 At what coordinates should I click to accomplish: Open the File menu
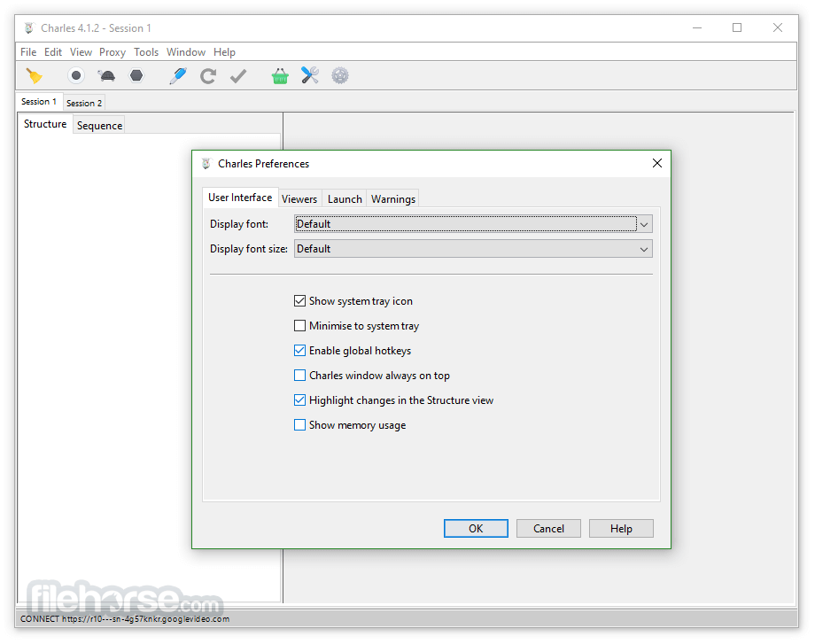tap(28, 52)
